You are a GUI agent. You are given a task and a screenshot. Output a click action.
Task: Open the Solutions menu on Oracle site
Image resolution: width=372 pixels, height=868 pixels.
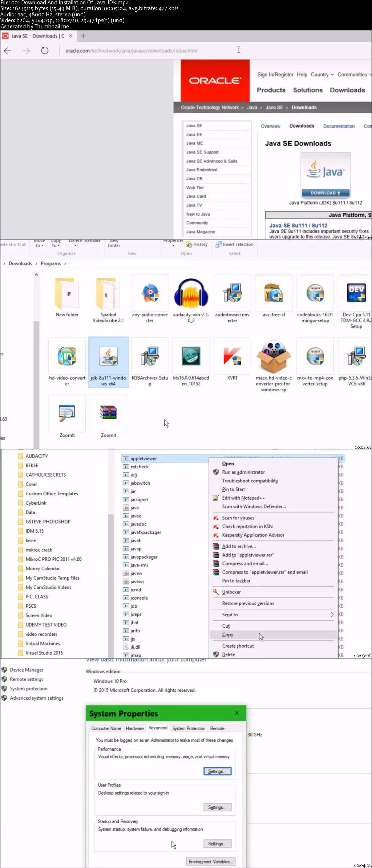pyautogui.click(x=308, y=90)
